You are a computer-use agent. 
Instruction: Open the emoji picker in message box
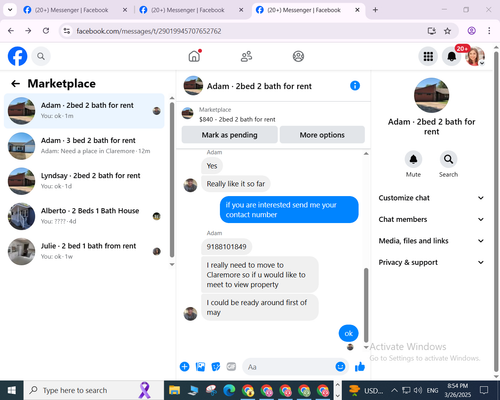pyautogui.click(x=340, y=367)
